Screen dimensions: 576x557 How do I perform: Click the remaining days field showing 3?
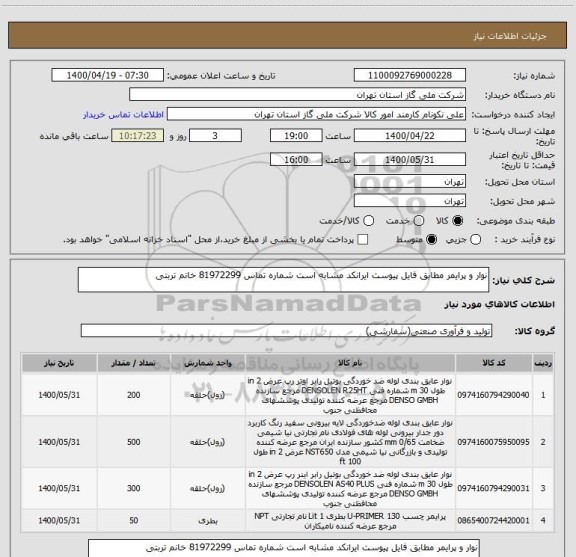(215, 136)
